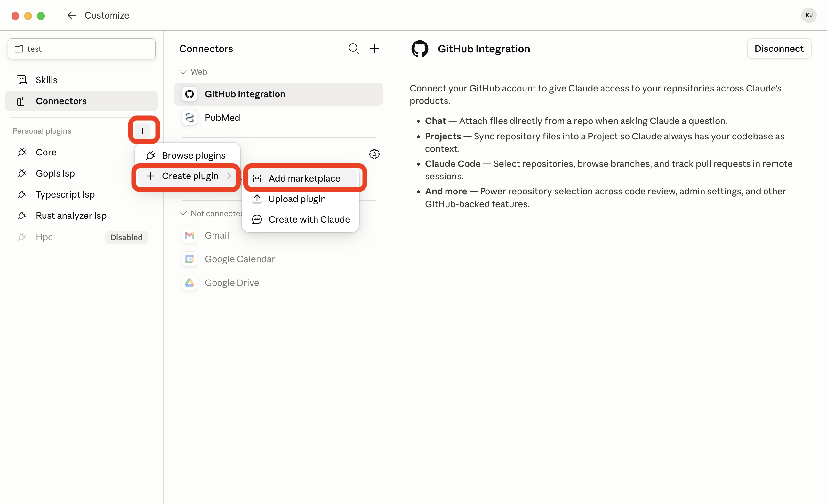Click the Browse plugins plug icon
The height and width of the screenshot is (504, 827).
(x=150, y=155)
